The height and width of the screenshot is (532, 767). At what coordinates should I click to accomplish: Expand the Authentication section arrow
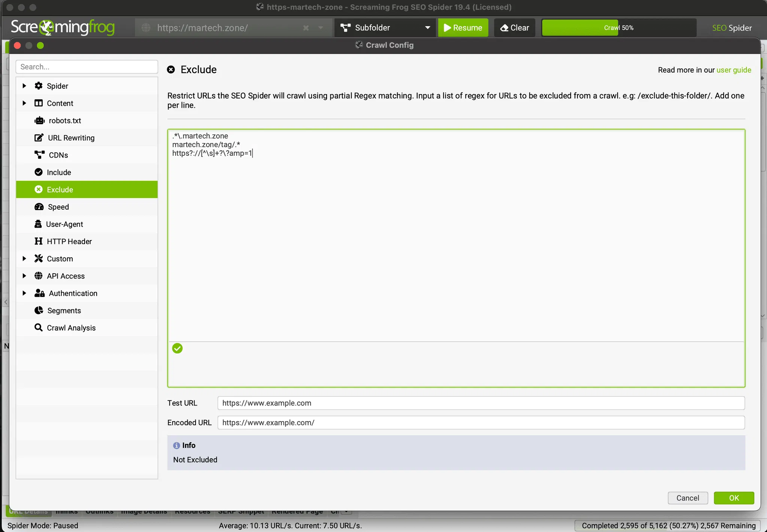click(24, 293)
